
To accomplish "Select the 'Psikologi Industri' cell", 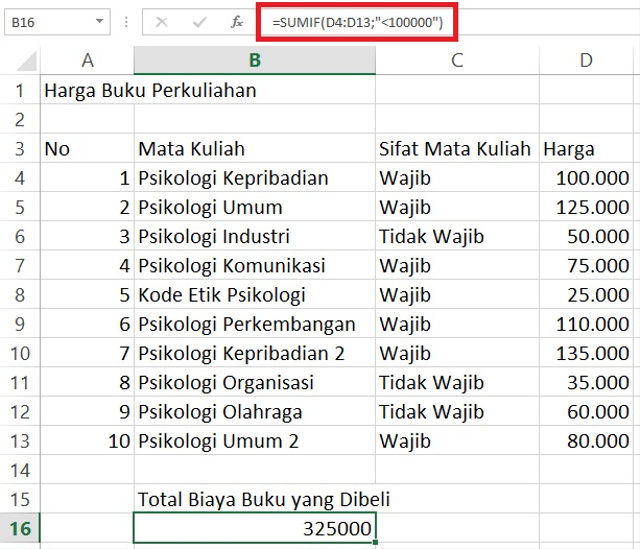I will 255,236.
